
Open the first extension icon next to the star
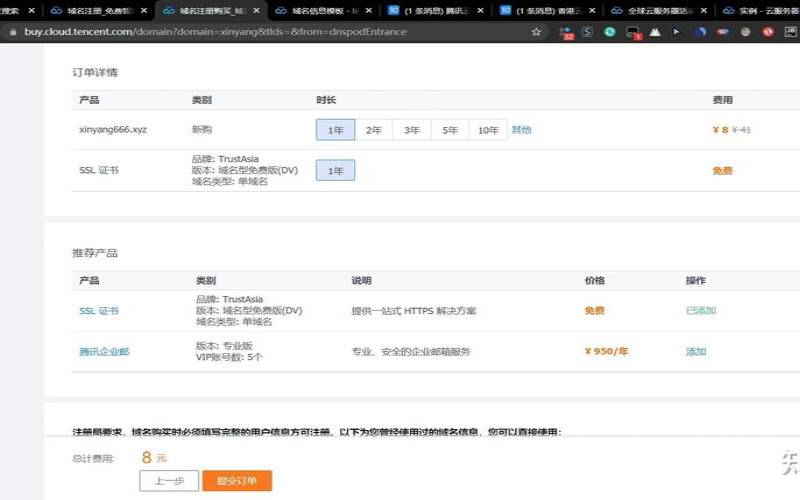click(566, 33)
